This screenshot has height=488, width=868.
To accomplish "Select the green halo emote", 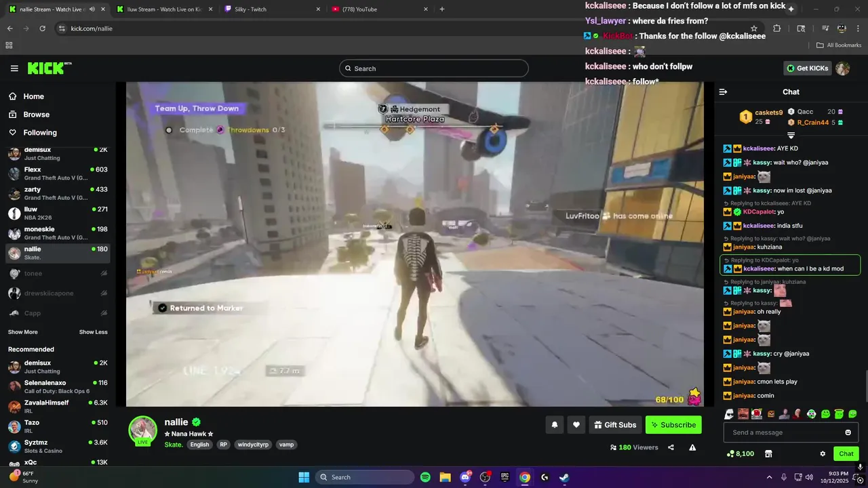I will pos(839,413).
